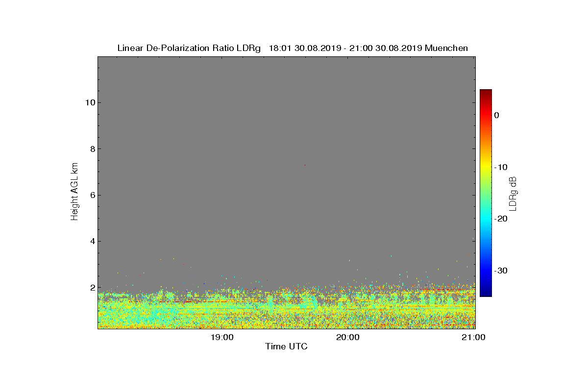Click the 'Time UTC' axis label
588x392 pixels.
[x=286, y=346]
